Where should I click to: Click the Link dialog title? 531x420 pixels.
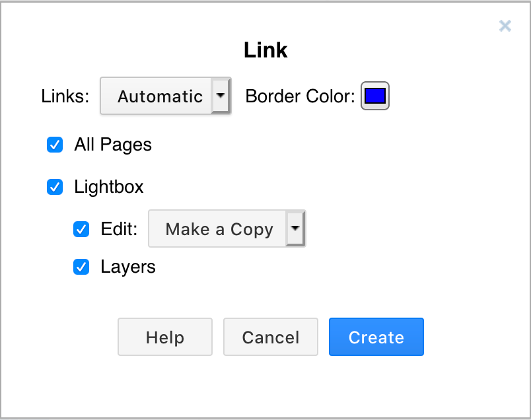(x=265, y=50)
